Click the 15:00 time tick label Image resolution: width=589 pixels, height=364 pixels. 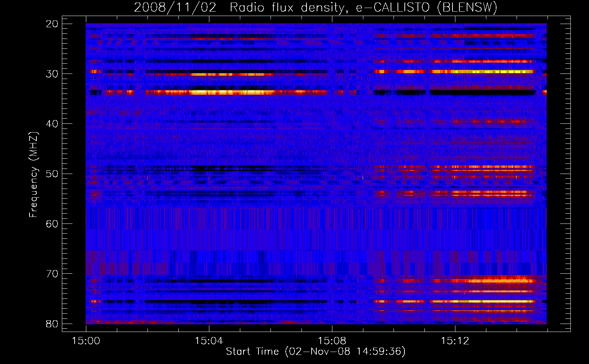click(86, 341)
